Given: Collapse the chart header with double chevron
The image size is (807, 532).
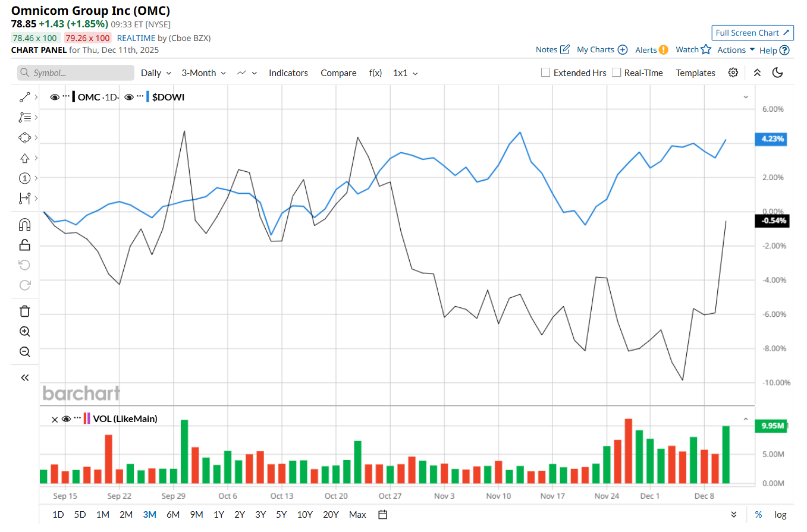Looking at the screenshot, I should tap(757, 73).
